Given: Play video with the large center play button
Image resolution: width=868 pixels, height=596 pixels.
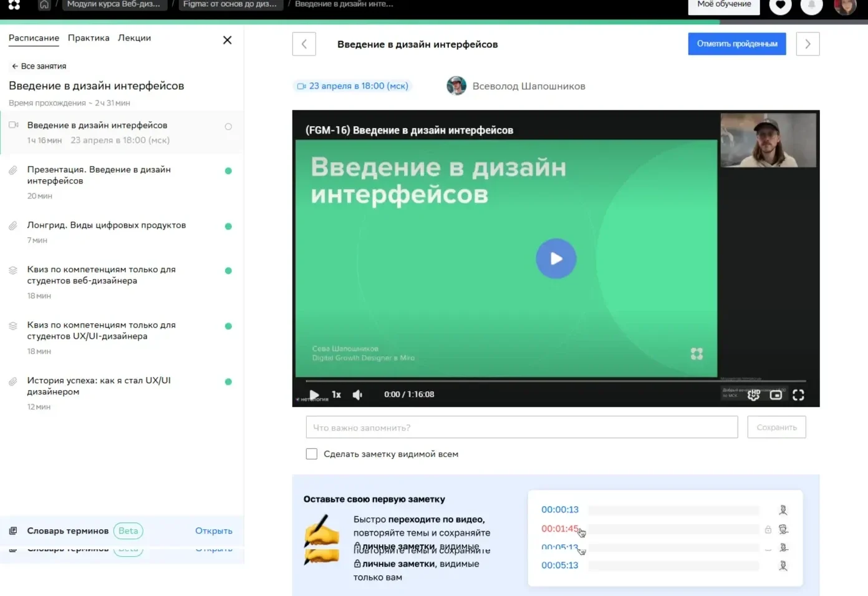Looking at the screenshot, I should click(x=556, y=258).
